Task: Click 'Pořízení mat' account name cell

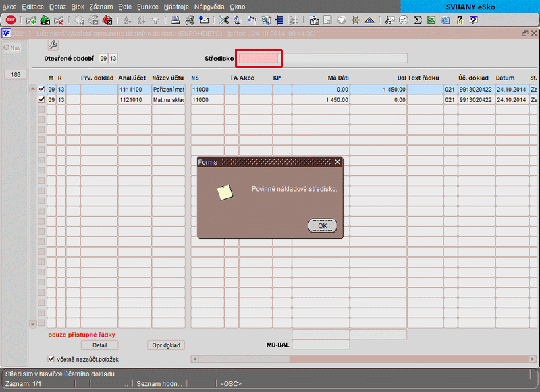Action: click(168, 90)
